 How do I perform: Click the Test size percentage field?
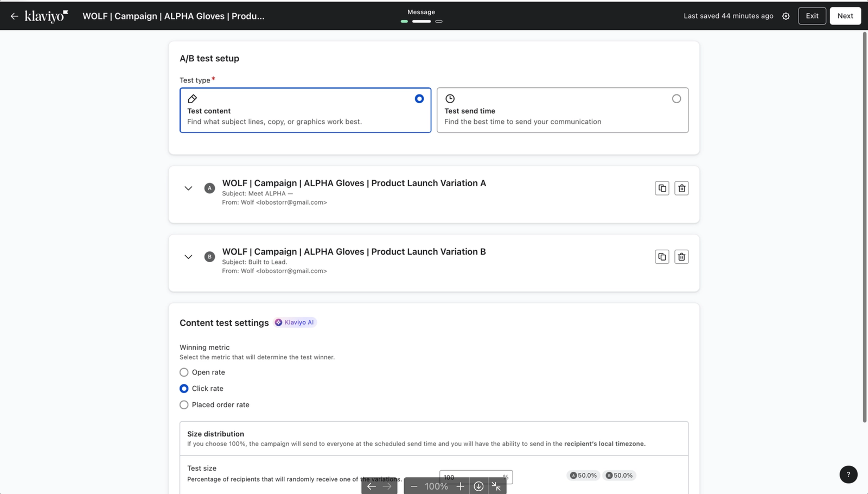point(476,477)
